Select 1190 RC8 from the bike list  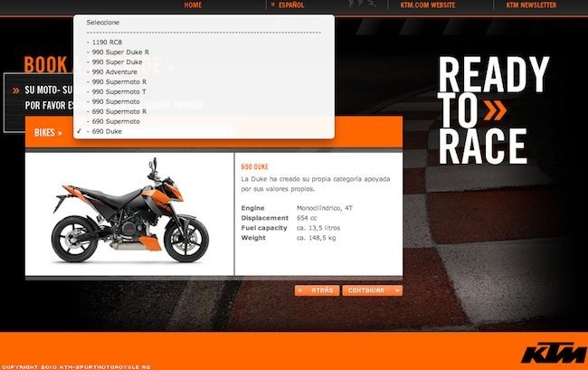(204, 42)
